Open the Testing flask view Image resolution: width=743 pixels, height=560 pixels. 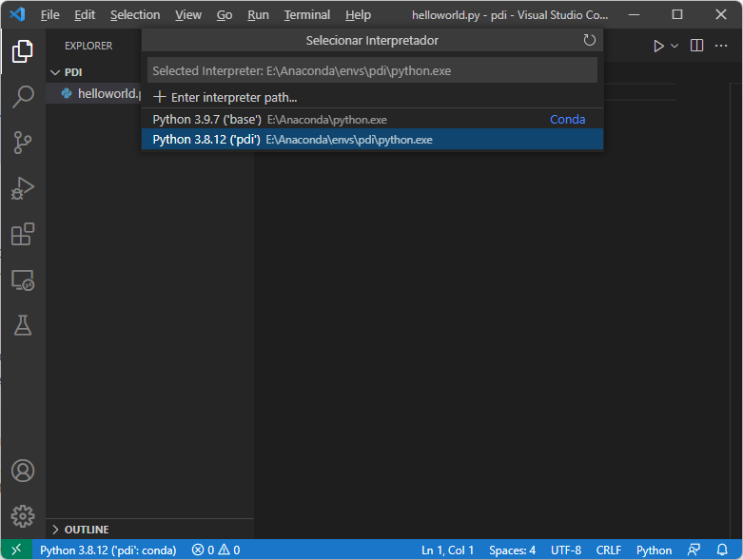(x=22, y=326)
